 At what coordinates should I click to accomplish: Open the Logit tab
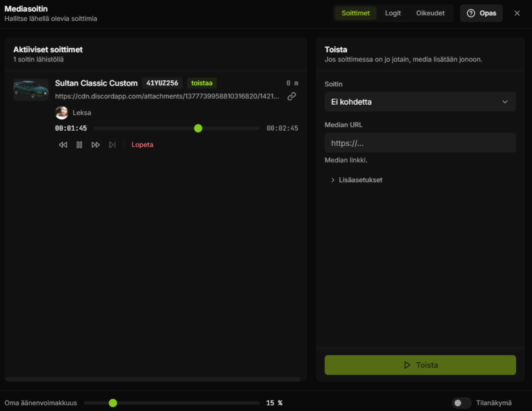pos(393,13)
